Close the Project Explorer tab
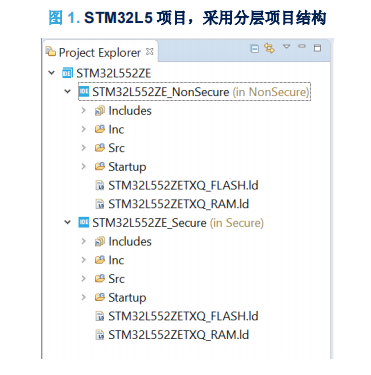Screen dimensions: 371x375 click(x=150, y=52)
